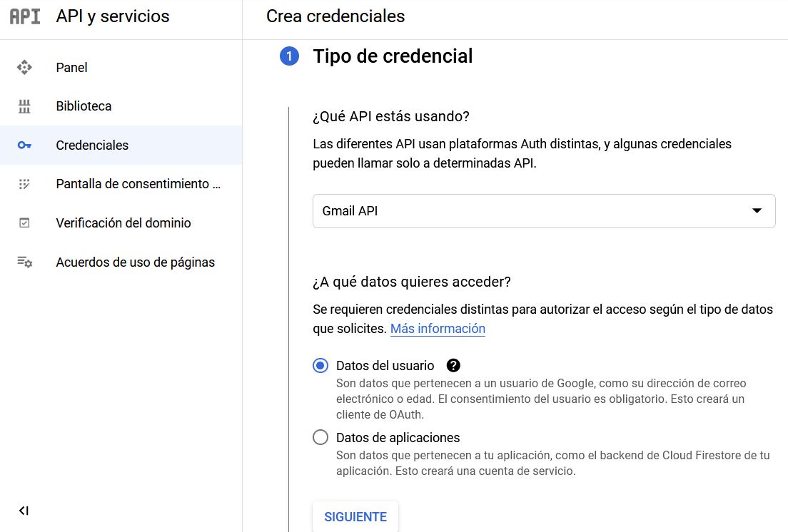Select the Datos del usuario radio button

[x=320, y=364]
